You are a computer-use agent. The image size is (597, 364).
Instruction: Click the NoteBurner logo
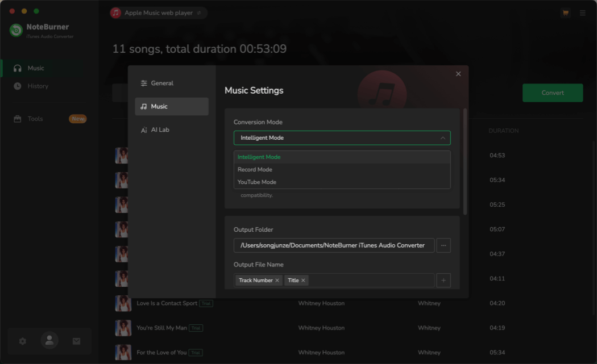click(x=15, y=30)
